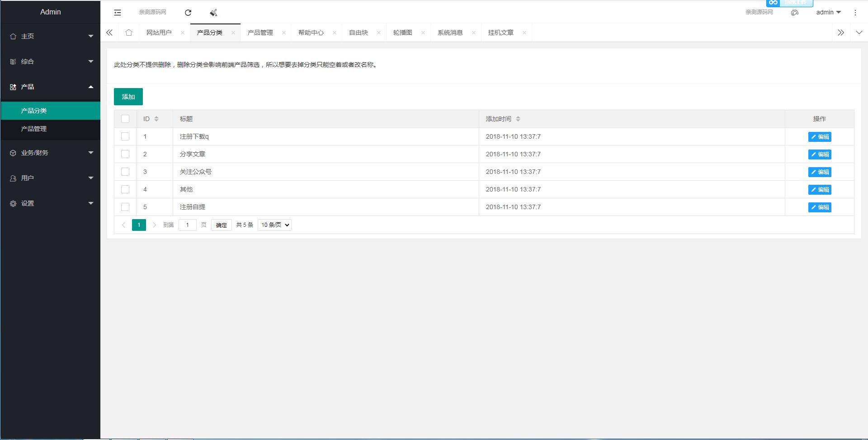Click the 添加 add button

[128, 96]
